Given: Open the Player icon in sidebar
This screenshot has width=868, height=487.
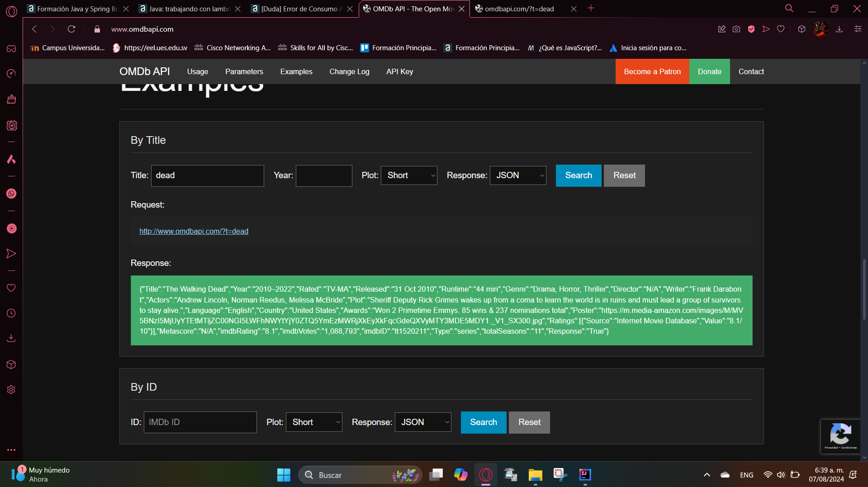Looking at the screenshot, I should tap(11, 228).
